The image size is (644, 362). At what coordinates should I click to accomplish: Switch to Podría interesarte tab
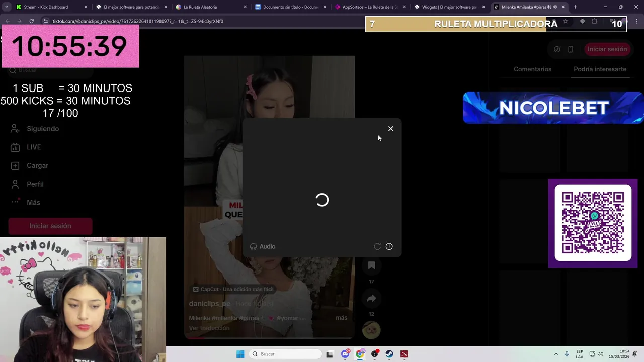600,69
